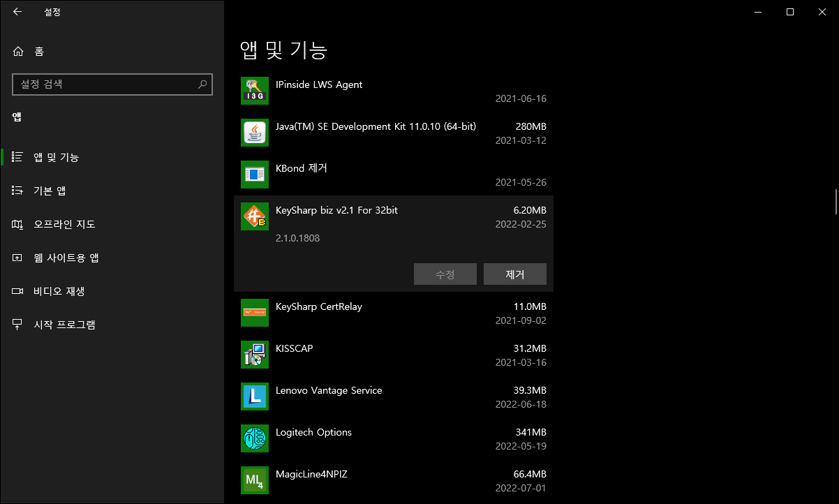Click the 앱 및 기능 page heading

pyautogui.click(x=284, y=50)
